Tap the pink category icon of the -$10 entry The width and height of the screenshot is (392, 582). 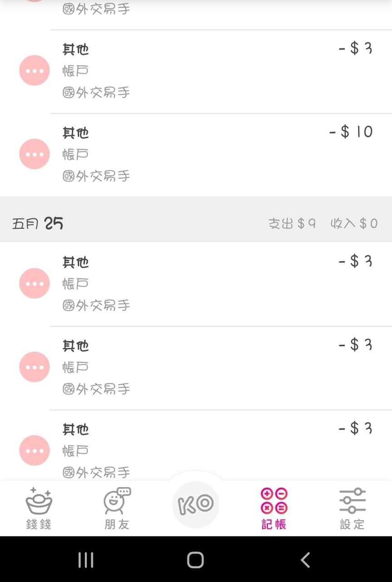tap(35, 154)
